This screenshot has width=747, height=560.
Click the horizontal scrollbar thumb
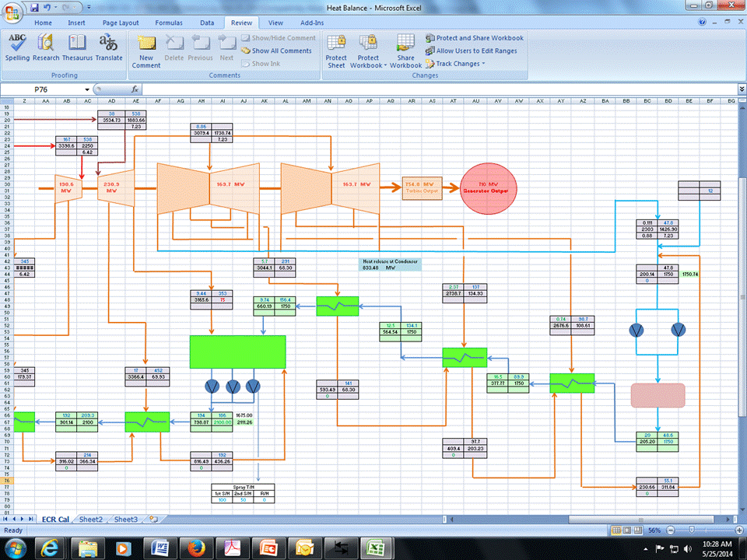point(640,519)
